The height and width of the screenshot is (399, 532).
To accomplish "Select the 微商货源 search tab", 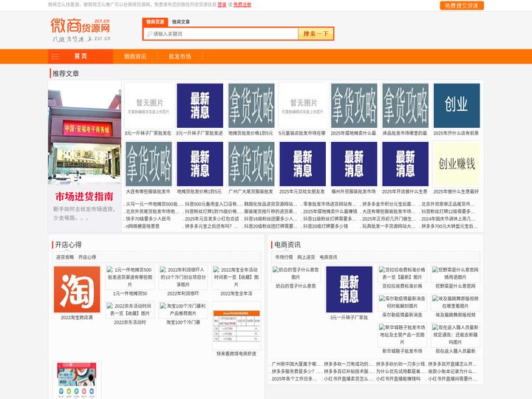I will coord(155,21).
